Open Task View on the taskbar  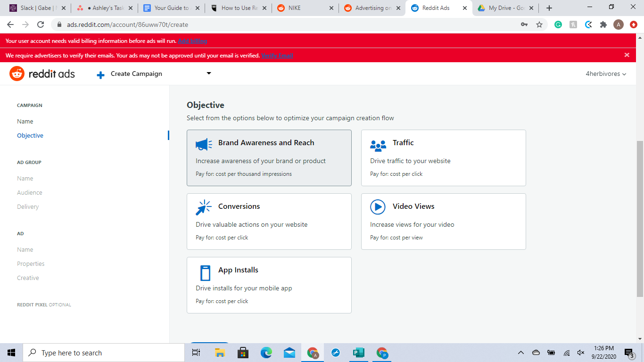pyautogui.click(x=196, y=353)
